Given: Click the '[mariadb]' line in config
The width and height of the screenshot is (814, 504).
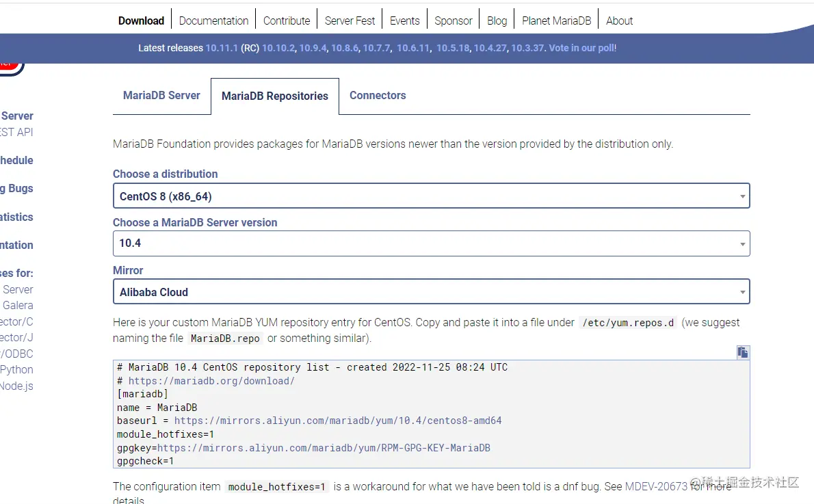Looking at the screenshot, I should (x=142, y=394).
